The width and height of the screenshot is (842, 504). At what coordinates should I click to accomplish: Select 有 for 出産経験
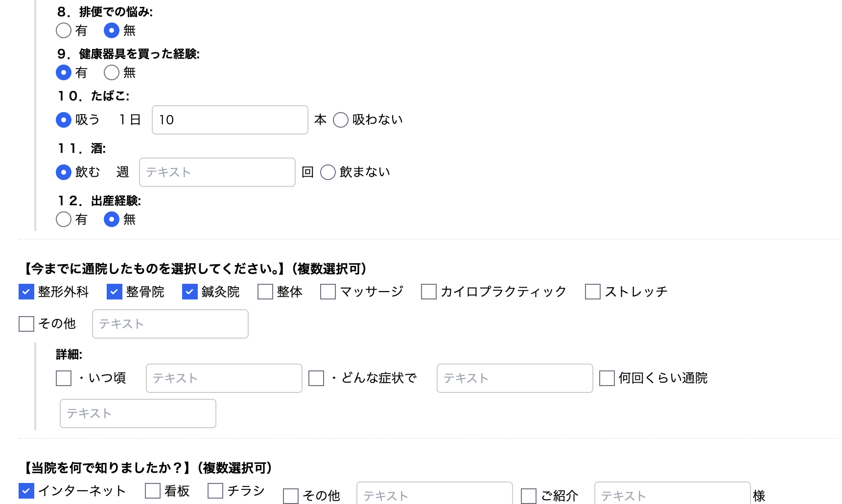click(x=63, y=219)
